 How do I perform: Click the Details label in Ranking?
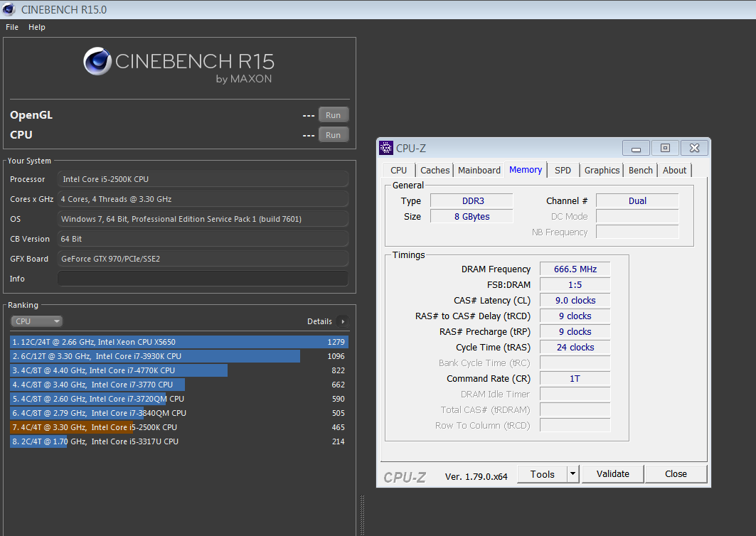pyautogui.click(x=319, y=321)
